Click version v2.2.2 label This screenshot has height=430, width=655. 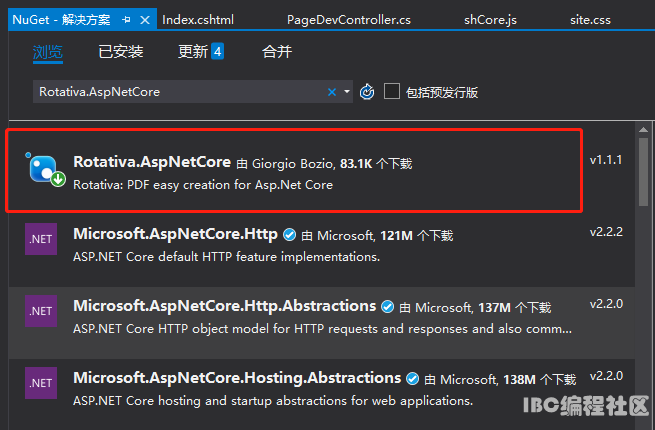click(606, 232)
